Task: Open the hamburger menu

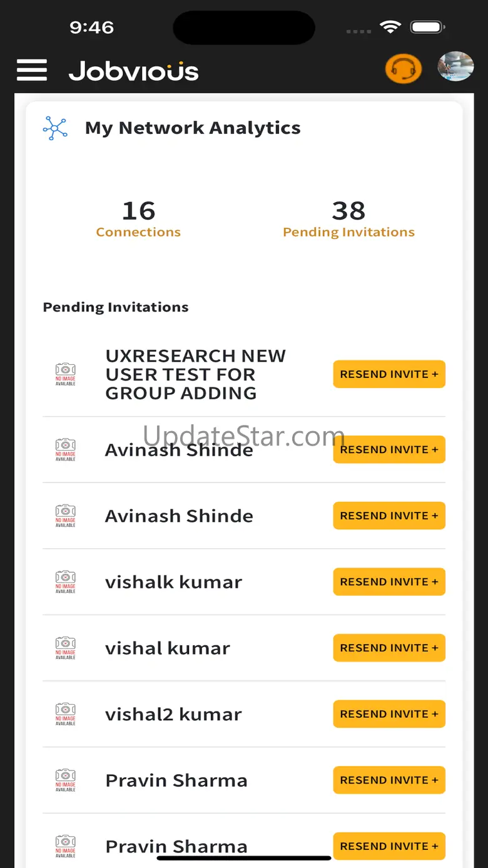Action: [x=32, y=70]
